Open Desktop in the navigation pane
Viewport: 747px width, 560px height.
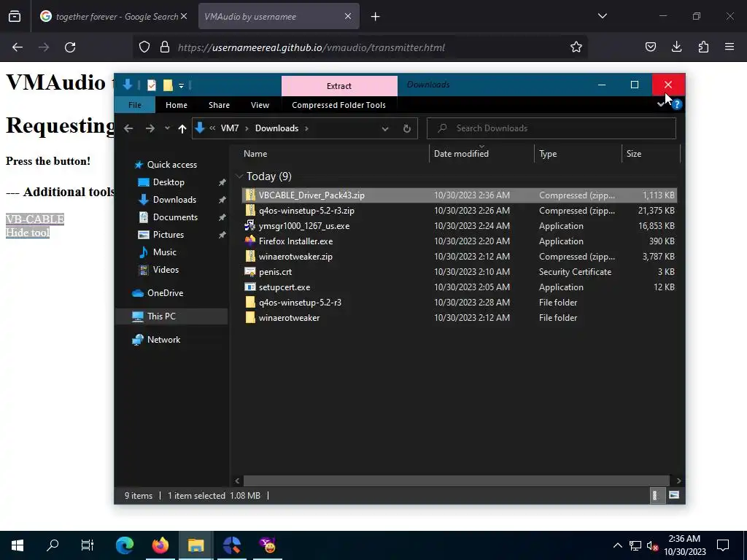tap(169, 182)
